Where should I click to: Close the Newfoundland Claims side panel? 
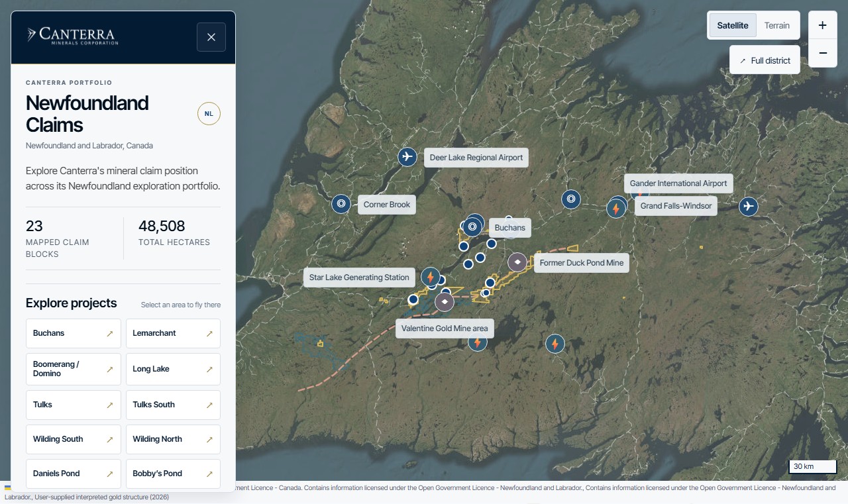(211, 37)
